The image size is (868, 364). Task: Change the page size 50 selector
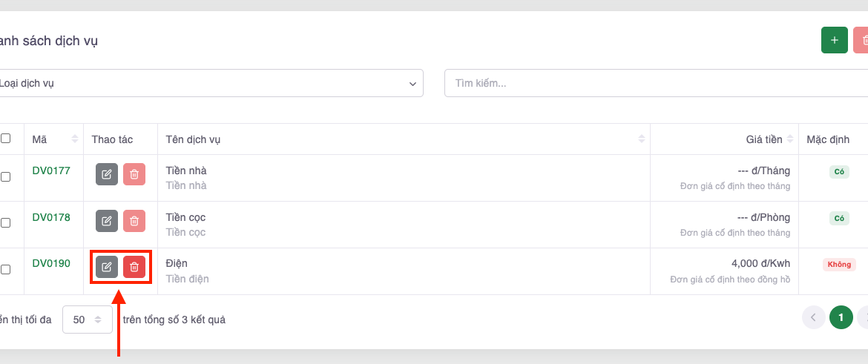[87, 320]
